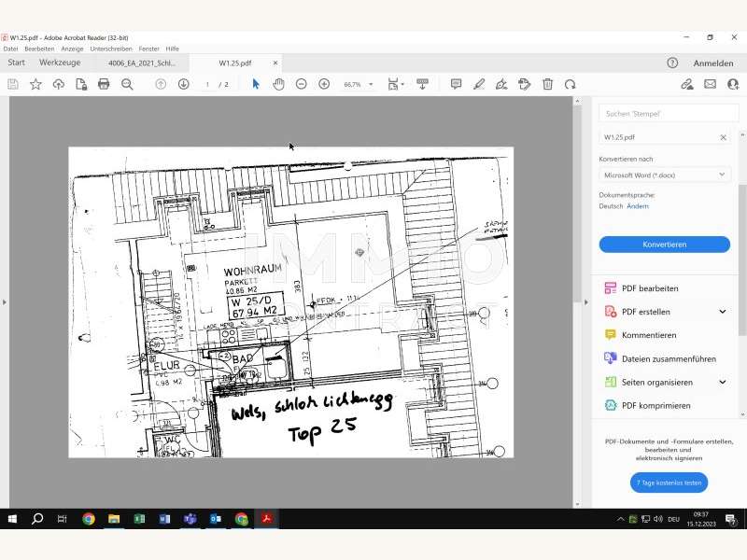Click the trash delete icon

[x=547, y=84]
